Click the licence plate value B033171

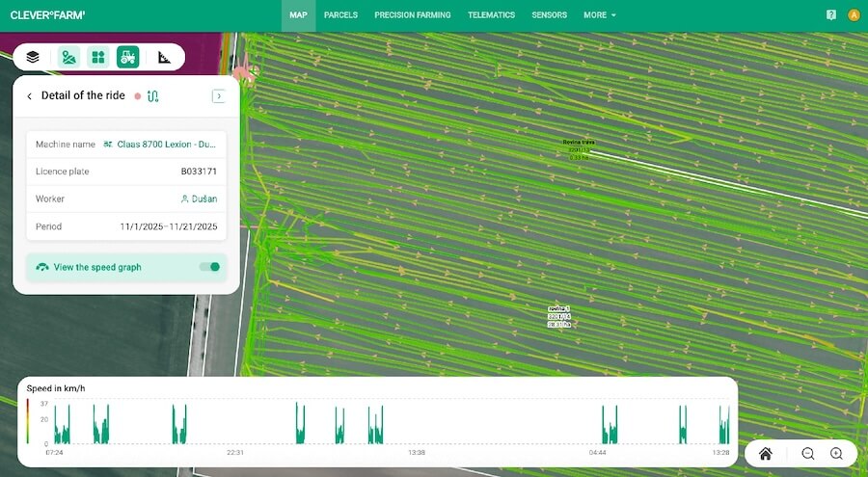[199, 172]
